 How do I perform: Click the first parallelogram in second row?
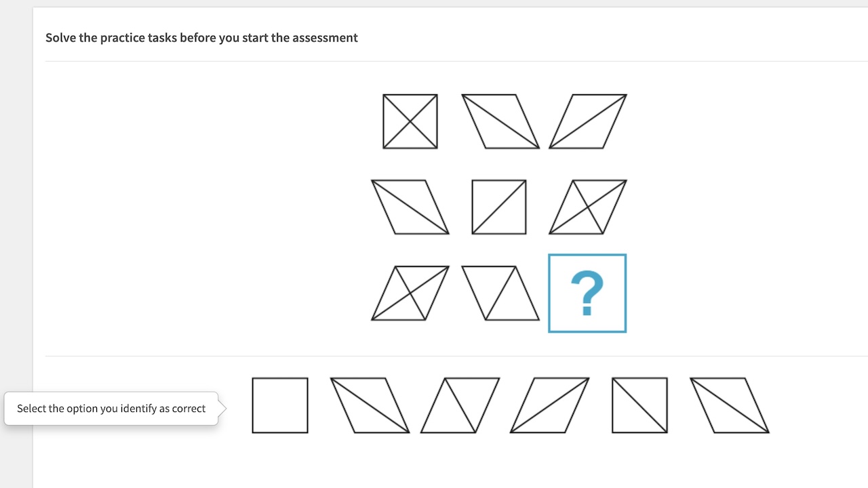(410, 207)
